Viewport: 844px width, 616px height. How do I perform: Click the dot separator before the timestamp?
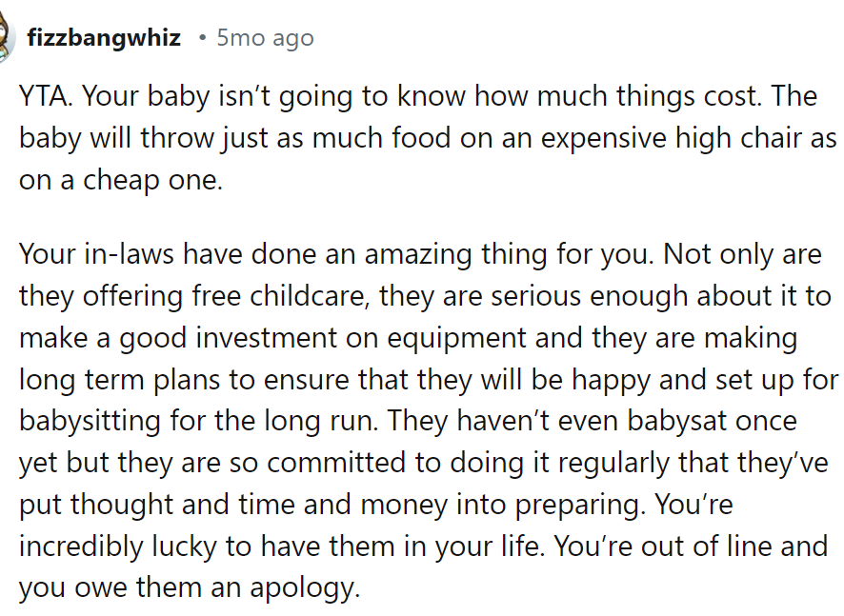pos(202,38)
